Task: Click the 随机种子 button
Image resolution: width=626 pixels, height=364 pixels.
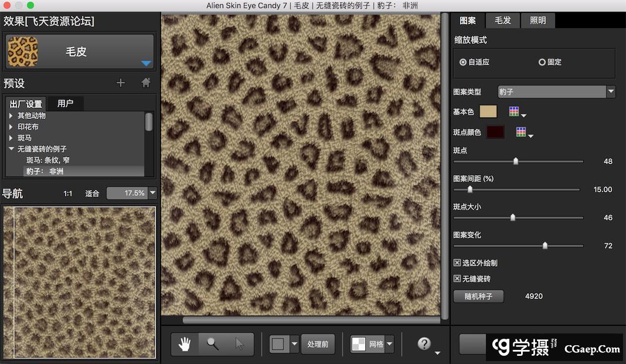Action: 478,296
